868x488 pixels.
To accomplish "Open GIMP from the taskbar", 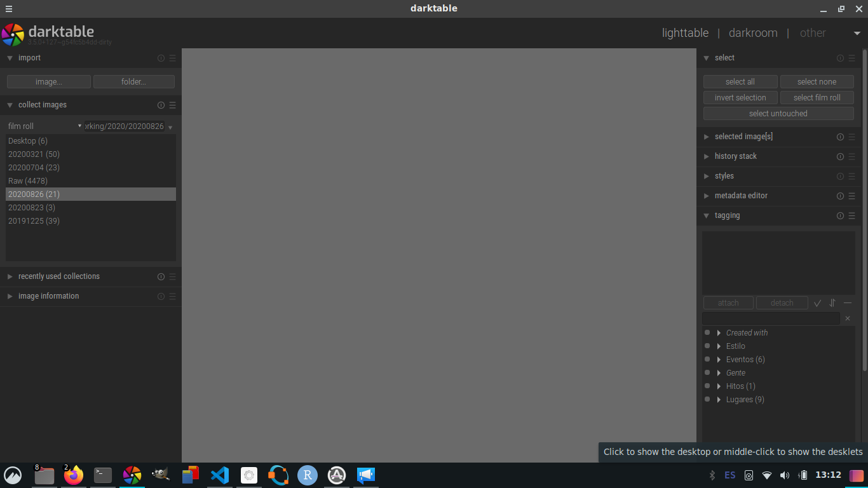I will tap(160, 475).
